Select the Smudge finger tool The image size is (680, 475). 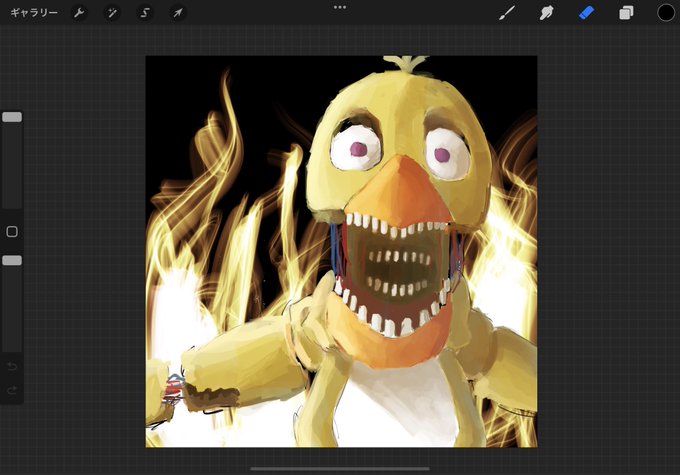pyautogui.click(x=546, y=13)
